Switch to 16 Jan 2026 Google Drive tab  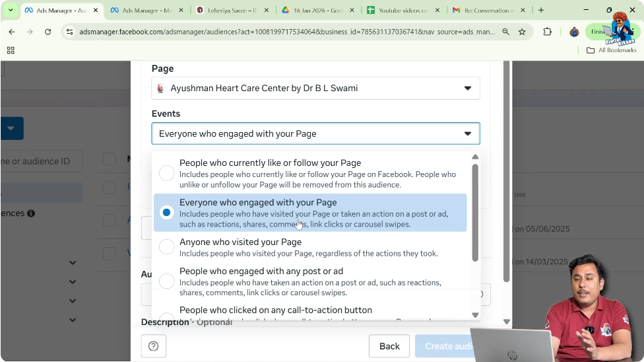[x=318, y=11]
